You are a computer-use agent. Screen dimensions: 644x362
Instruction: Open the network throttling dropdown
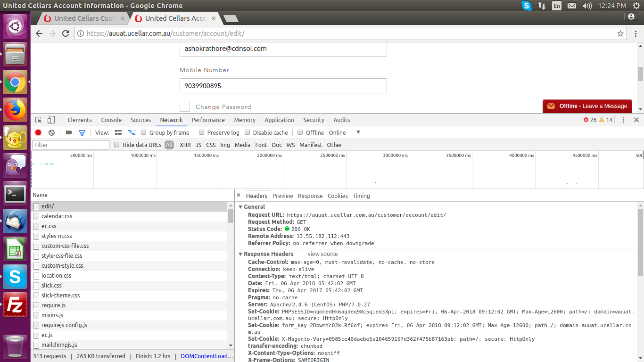coord(358,132)
